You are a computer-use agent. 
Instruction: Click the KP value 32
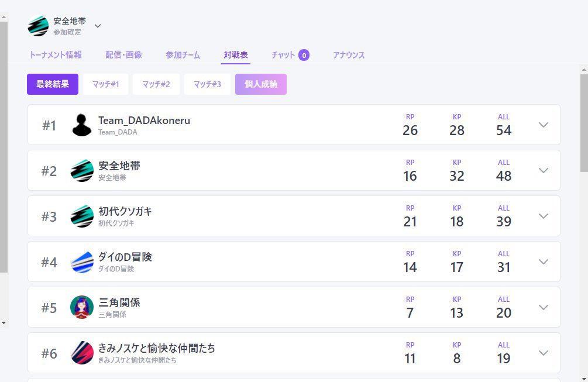point(457,176)
